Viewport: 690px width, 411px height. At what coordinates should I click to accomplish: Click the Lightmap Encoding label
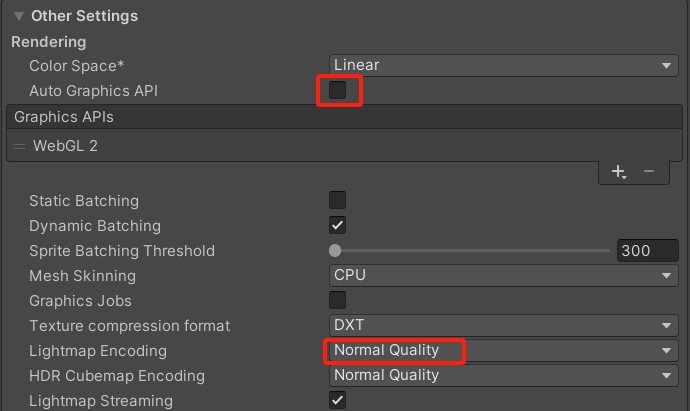pyautogui.click(x=98, y=351)
